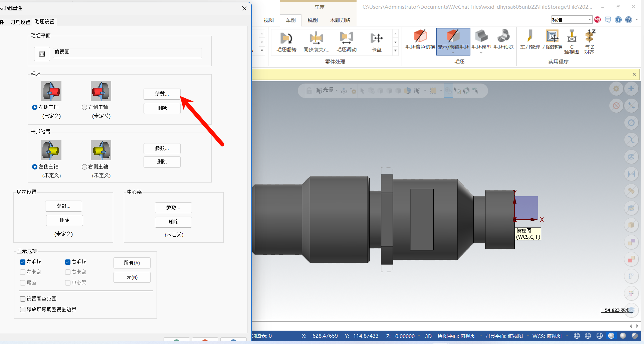Image resolution: width=644 pixels, height=344 pixels.
Task: Switch to the 视图 ribbon tab
Action: pyautogui.click(x=269, y=20)
